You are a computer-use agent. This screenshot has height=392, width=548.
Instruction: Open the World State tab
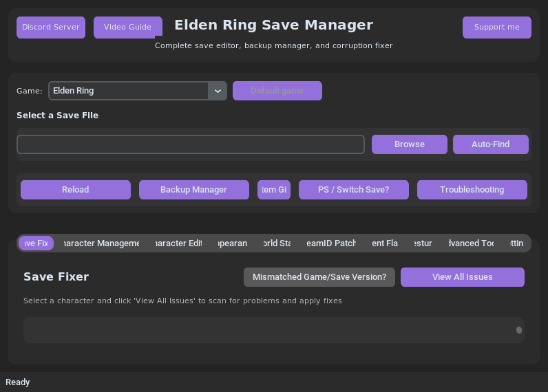point(277,243)
